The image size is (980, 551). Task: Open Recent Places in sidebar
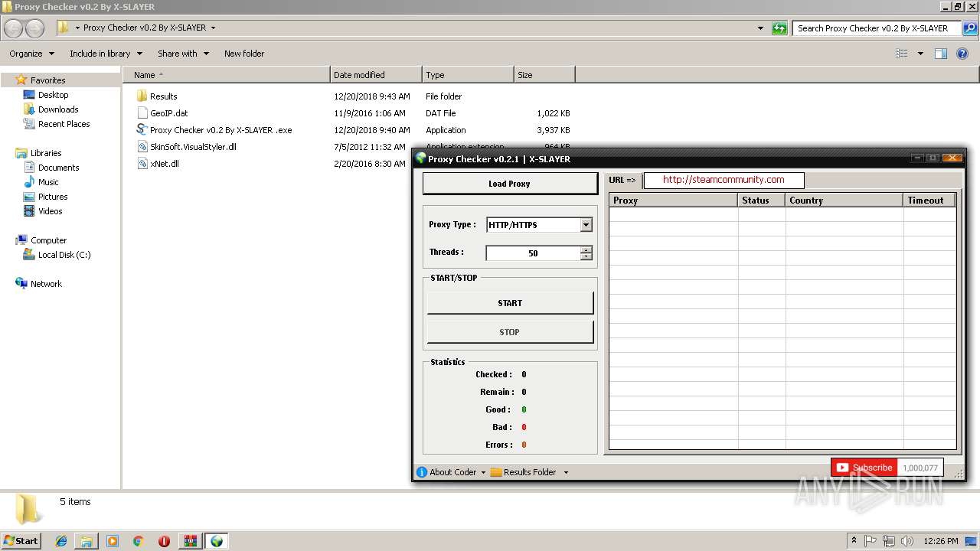[64, 124]
